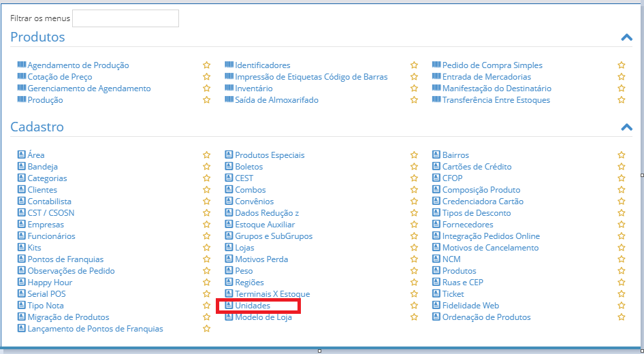Mark Inventário as favorite via star

point(414,88)
